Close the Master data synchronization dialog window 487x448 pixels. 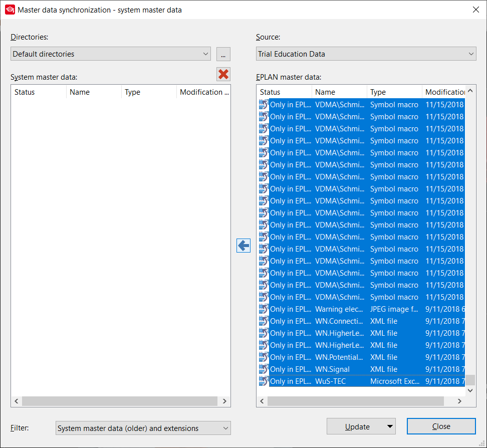point(476,10)
